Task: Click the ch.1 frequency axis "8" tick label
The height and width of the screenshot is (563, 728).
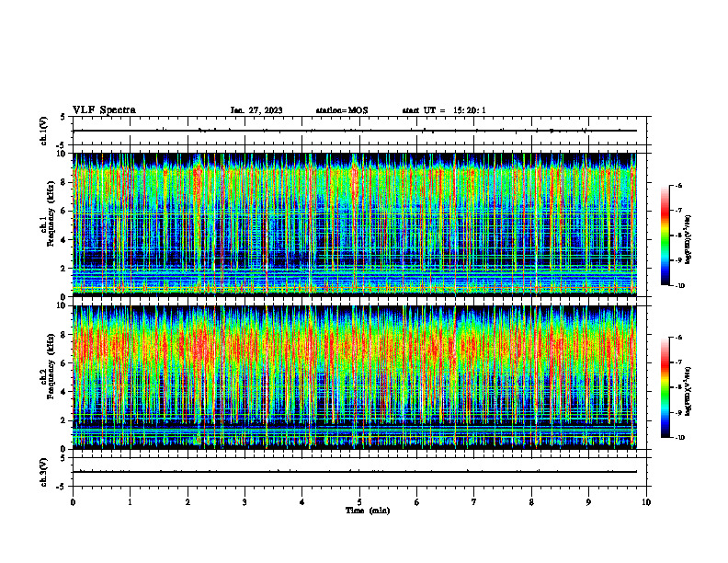Action: click(63, 182)
